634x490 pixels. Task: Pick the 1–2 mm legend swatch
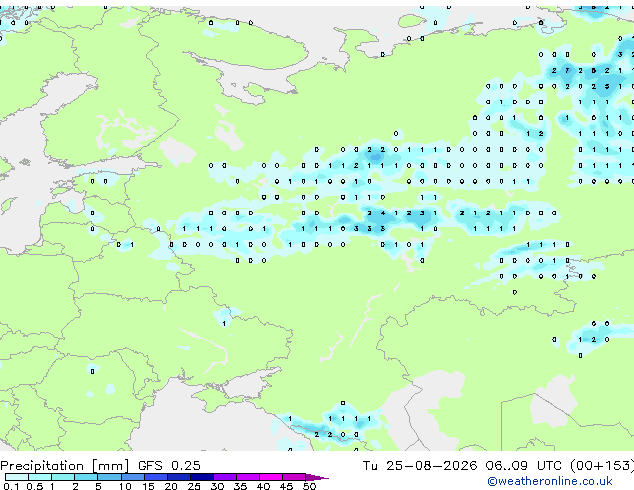tap(63, 477)
